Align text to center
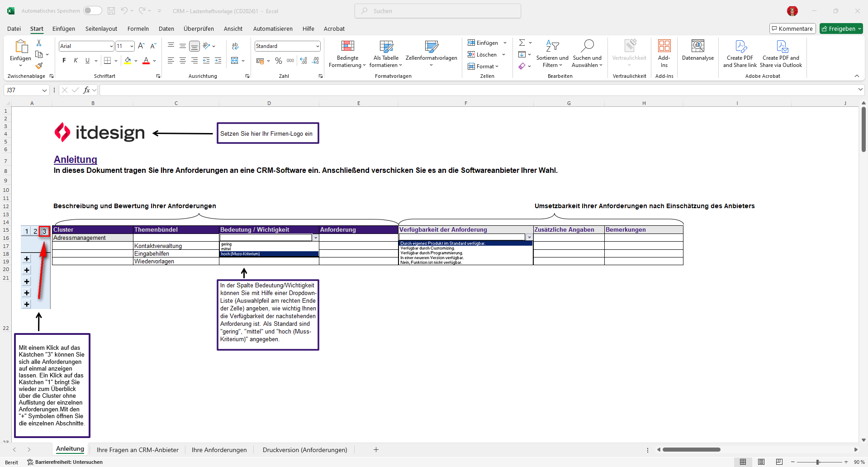The width and height of the screenshot is (868, 467). point(182,61)
